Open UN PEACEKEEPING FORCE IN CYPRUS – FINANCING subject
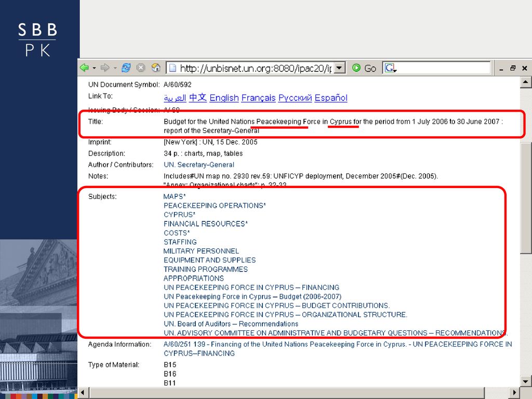 (x=251, y=288)
